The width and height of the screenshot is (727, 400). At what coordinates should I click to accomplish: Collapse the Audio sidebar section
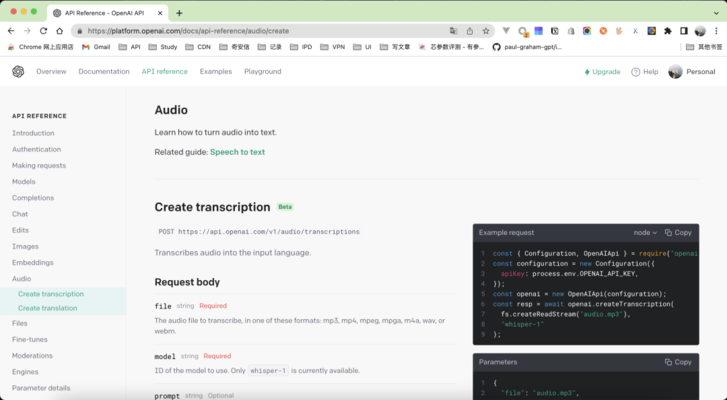click(x=22, y=279)
